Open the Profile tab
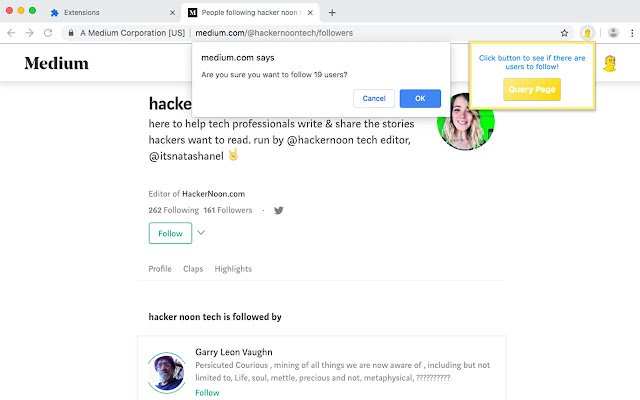Viewport: 640px width, 400px height. point(160,269)
